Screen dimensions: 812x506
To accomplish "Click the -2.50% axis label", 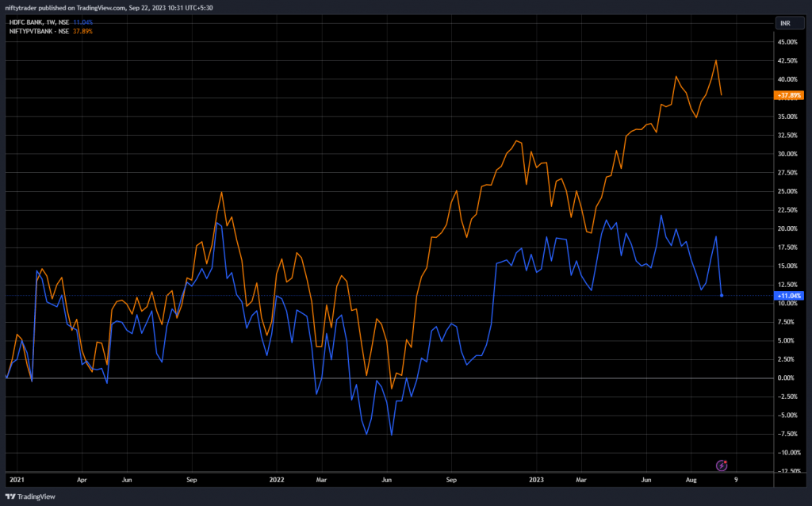I will click(x=786, y=397).
